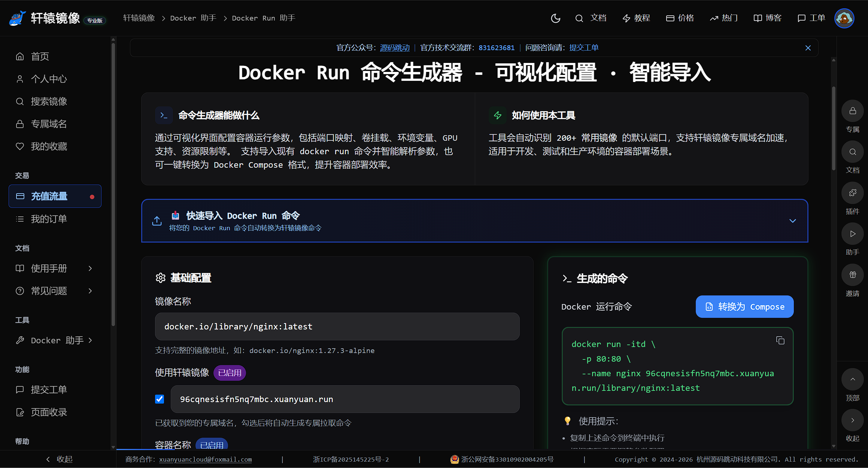The image size is (868, 468).
Task: Click the xuanyuan.run domain input field
Action: [345, 399]
